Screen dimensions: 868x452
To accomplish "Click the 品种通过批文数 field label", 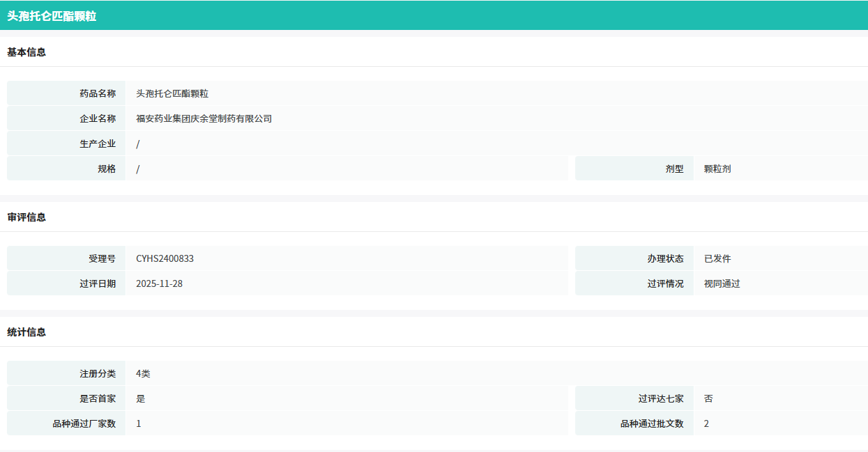I will coord(653,423).
